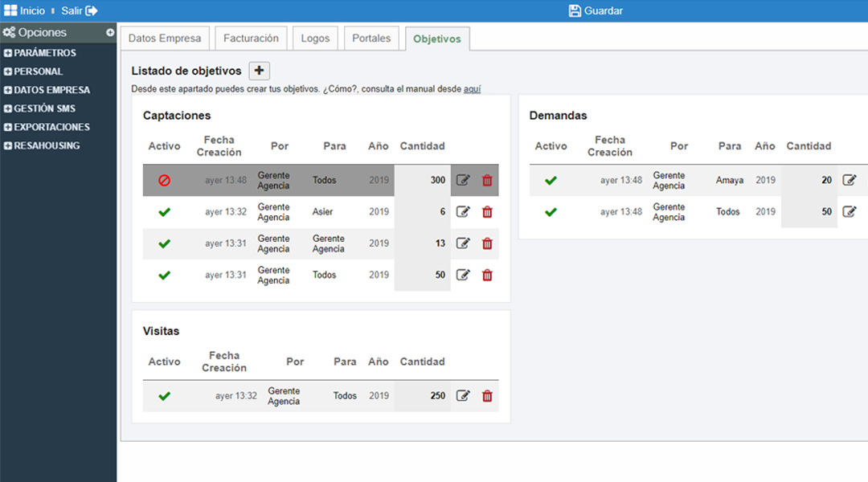Viewport: 868px width, 482px height.
Task: Click the Guardar button label
Action: (604, 10)
